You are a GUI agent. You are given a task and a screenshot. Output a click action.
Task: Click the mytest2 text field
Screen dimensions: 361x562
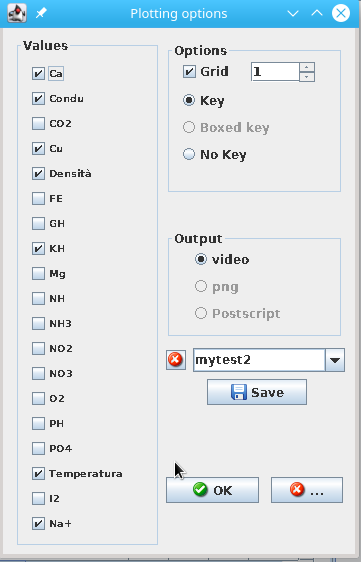click(x=259, y=360)
